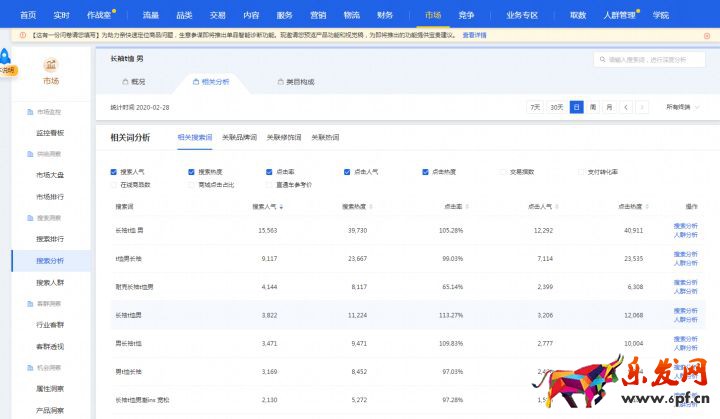The width and height of the screenshot is (720, 419).
Task: Click the next date arrow icon
Action: point(642,107)
